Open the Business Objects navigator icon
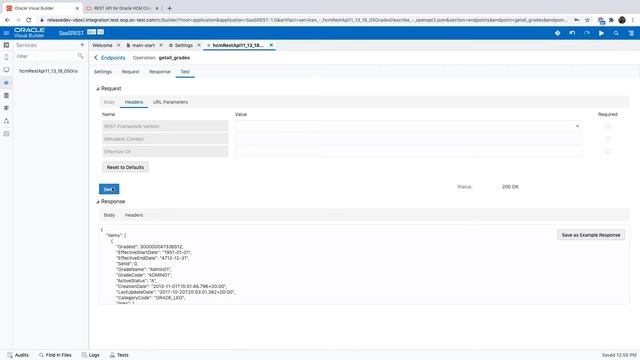The width and height of the screenshot is (640, 360). (6, 96)
